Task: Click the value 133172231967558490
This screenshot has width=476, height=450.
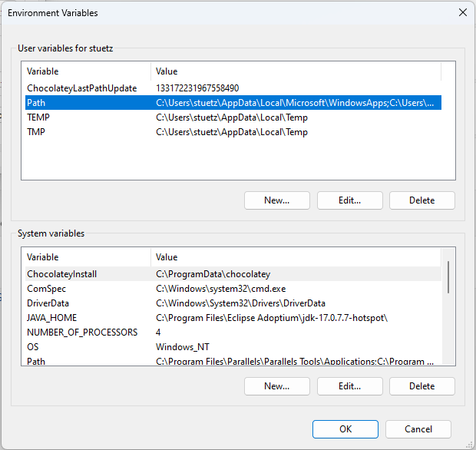Action: click(x=197, y=88)
